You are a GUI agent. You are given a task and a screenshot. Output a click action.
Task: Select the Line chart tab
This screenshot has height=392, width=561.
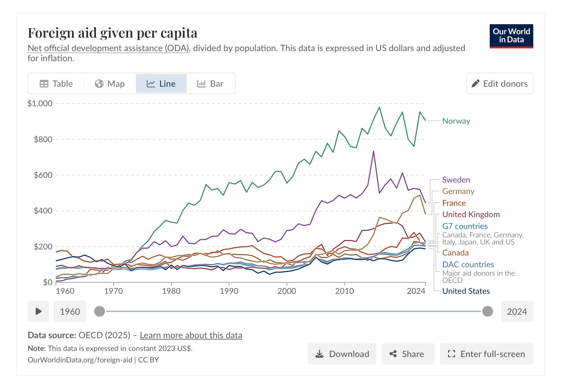pyautogui.click(x=161, y=84)
